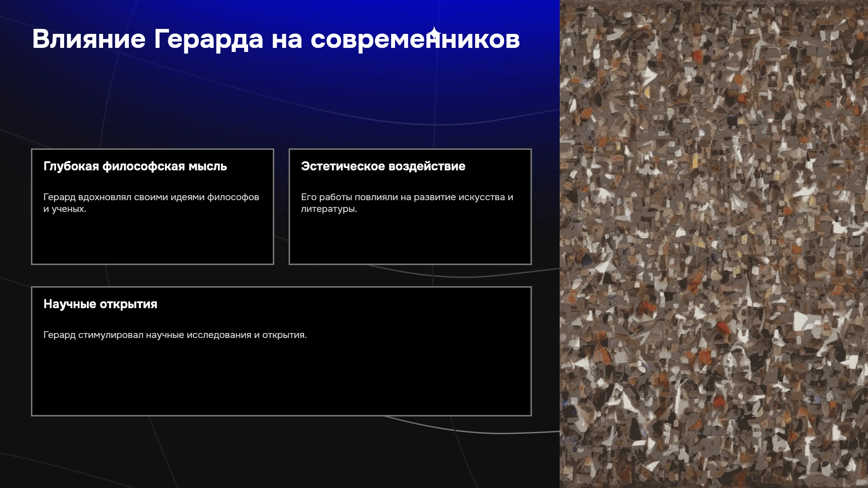Click the sparkle star icon in title
The width and height of the screenshot is (868, 488).
point(434,33)
